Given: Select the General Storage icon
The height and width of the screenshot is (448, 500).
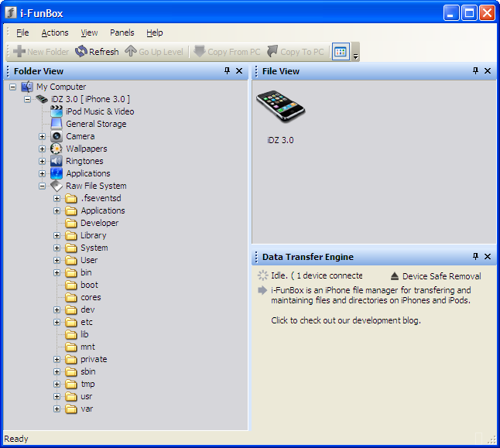Looking at the screenshot, I should coord(57,124).
